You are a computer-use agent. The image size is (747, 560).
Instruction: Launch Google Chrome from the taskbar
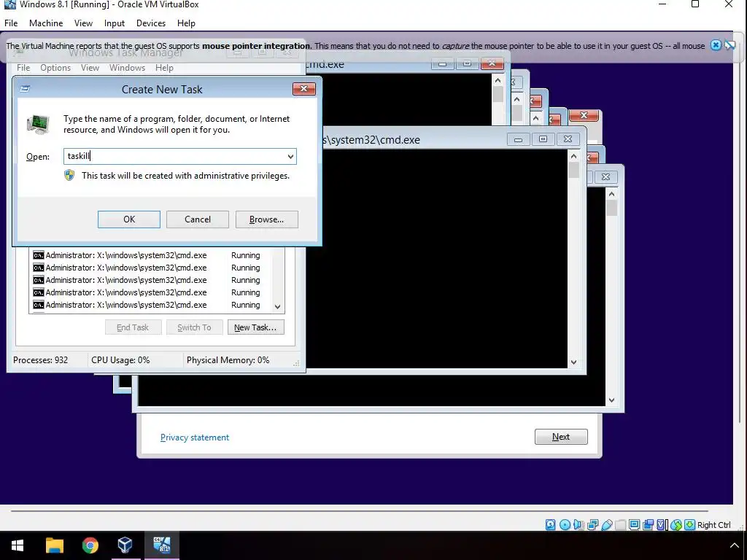pos(90,545)
